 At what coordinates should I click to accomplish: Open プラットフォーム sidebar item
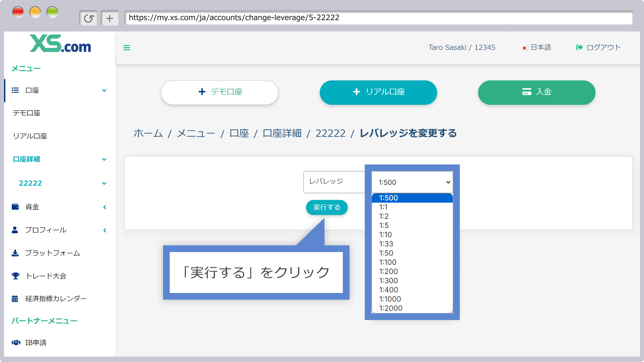click(x=53, y=253)
